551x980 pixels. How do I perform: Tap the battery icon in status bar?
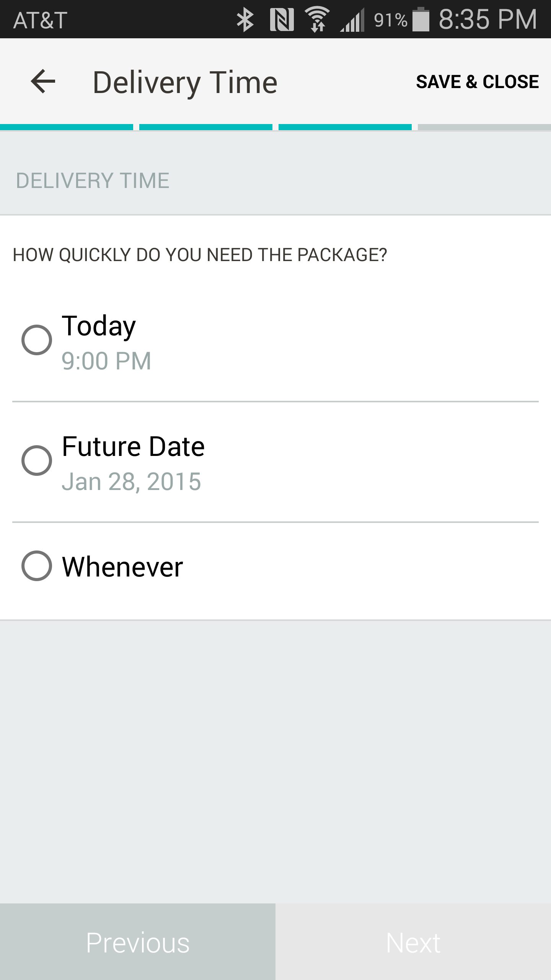click(420, 20)
